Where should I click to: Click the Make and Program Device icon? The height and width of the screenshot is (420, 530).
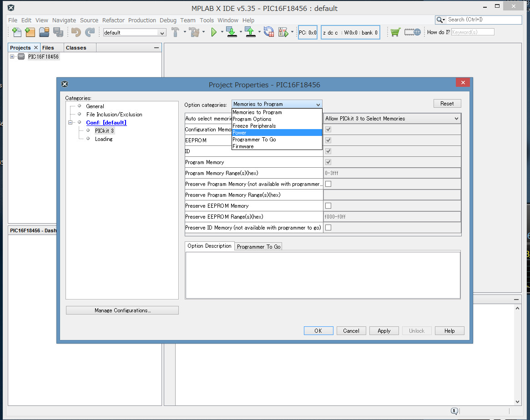click(232, 32)
